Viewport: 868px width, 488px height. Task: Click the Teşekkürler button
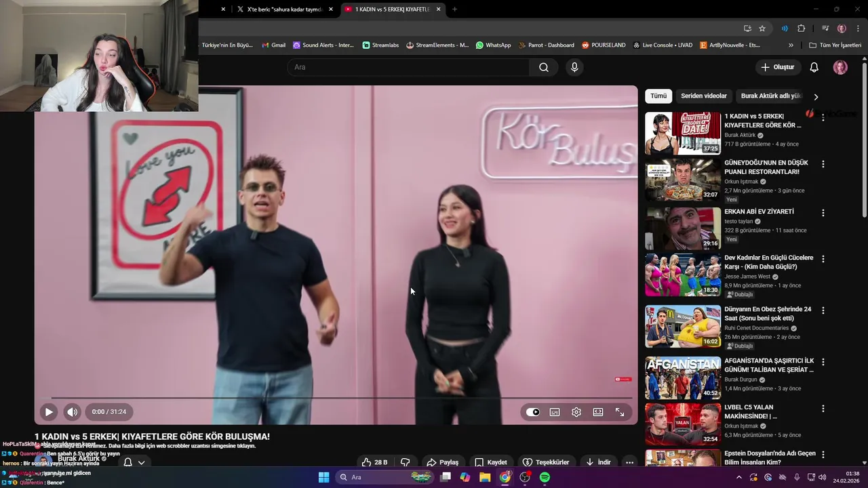[546, 462]
